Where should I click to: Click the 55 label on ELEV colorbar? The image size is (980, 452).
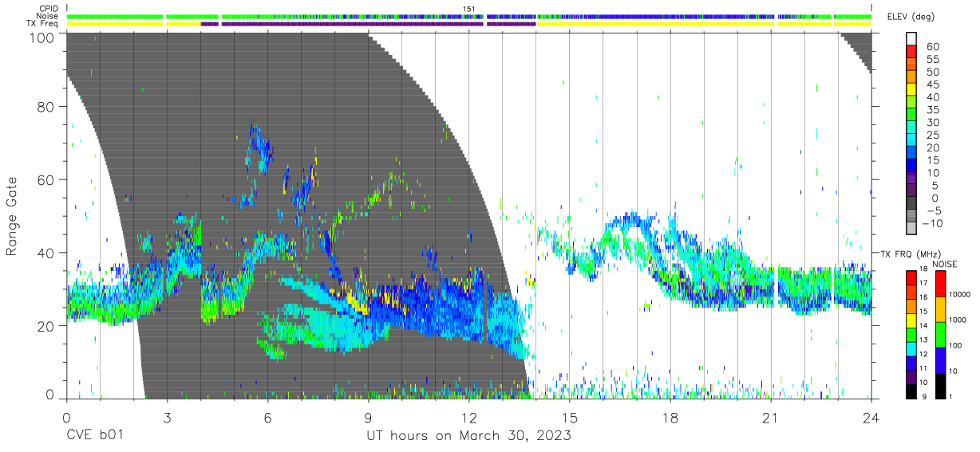pos(932,59)
